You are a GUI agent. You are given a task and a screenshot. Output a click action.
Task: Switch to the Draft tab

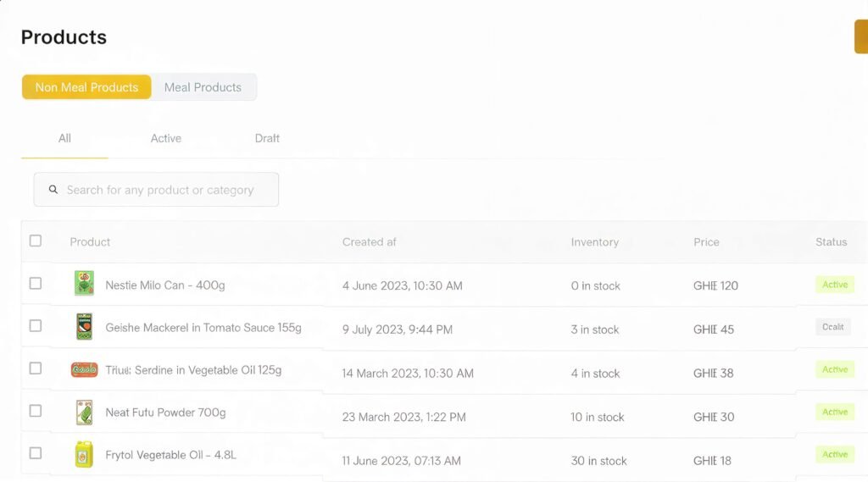point(267,138)
